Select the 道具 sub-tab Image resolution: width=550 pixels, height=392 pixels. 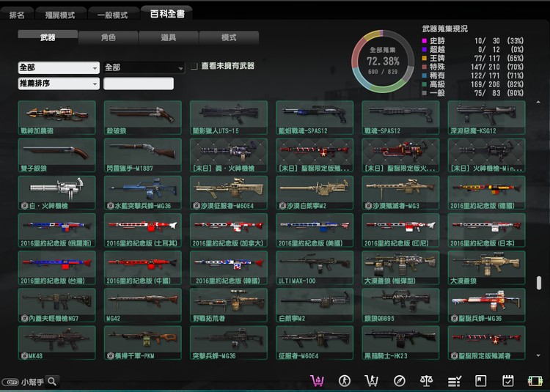click(169, 37)
